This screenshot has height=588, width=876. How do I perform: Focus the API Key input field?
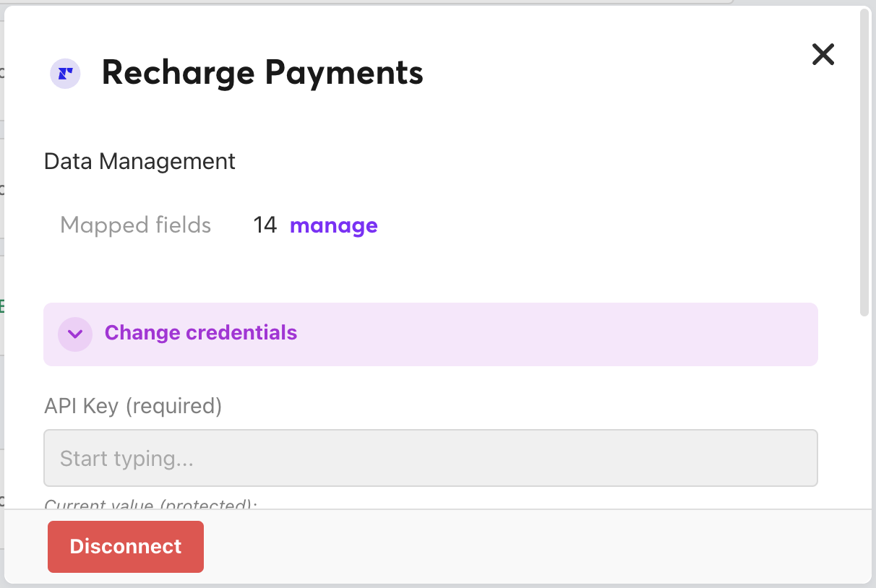point(431,458)
